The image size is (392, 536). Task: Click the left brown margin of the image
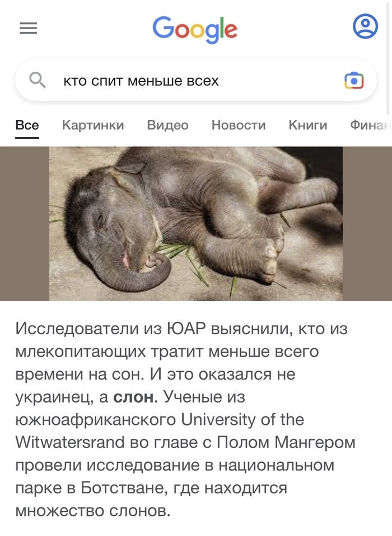click(x=25, y=224)
